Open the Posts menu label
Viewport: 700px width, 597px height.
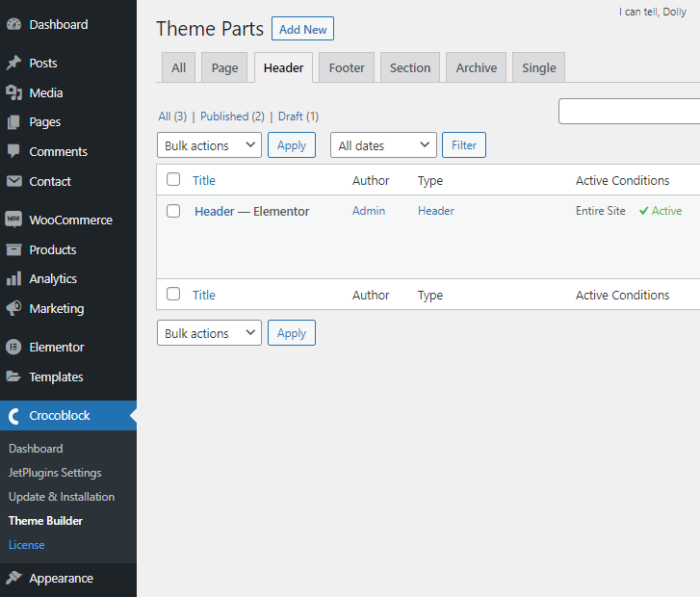pyautogui.click(x=43, y=63)
